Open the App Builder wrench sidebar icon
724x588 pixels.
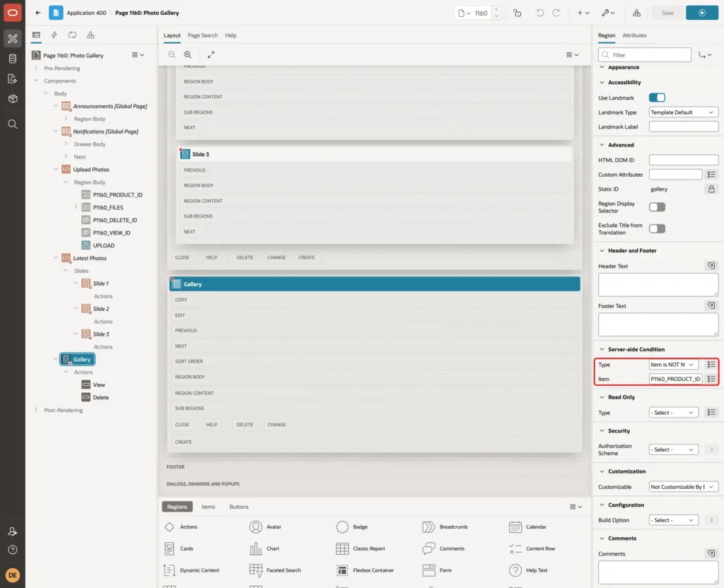[x=13, y=39]
